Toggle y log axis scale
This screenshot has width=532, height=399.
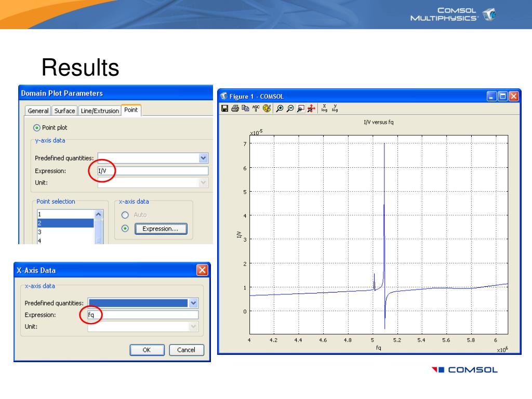pos(335,108)
